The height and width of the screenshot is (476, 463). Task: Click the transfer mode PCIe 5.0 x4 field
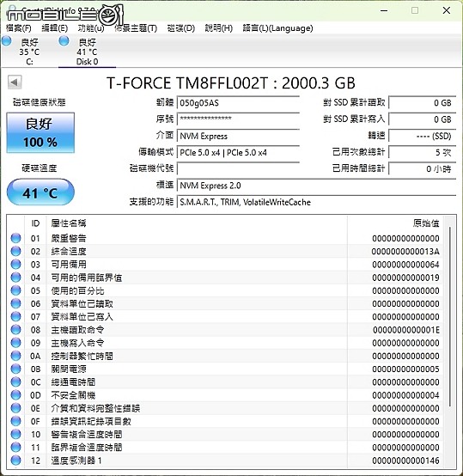(x=238, y=152)
